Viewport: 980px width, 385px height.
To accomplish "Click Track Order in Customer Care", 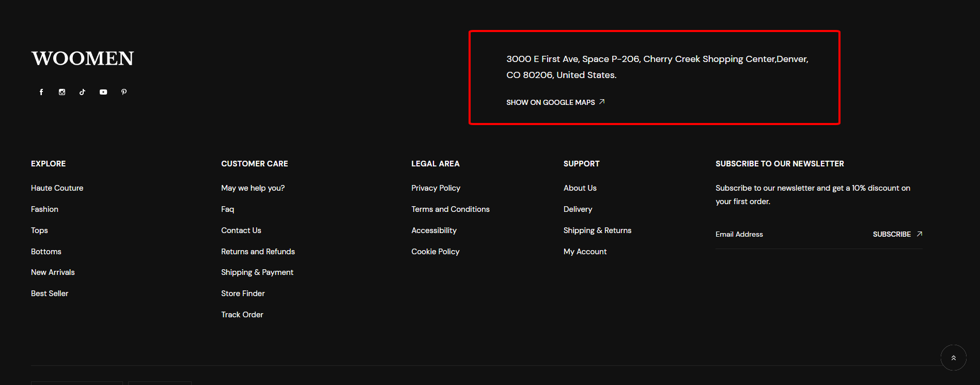I will pyautogui.click(x=242, y=315).
